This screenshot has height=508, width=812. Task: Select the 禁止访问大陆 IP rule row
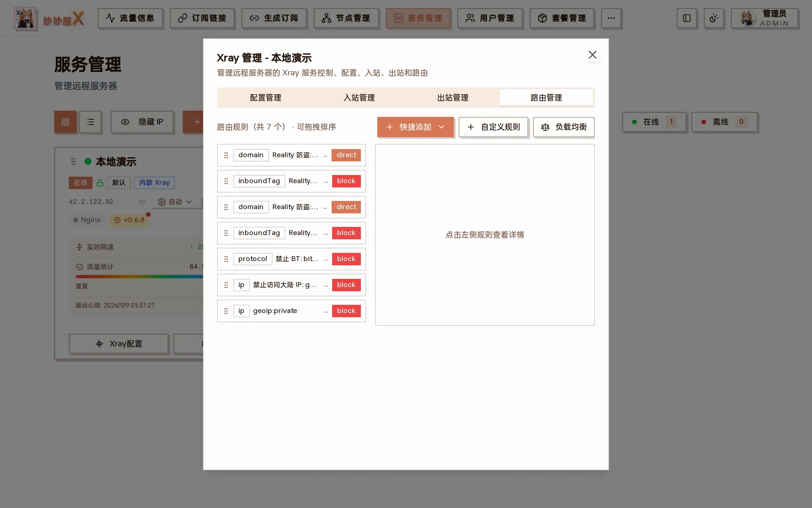click(291, 285)
